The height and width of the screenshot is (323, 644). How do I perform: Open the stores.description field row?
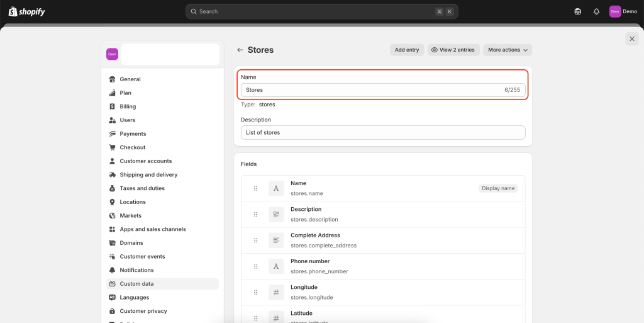pos(383,215)
